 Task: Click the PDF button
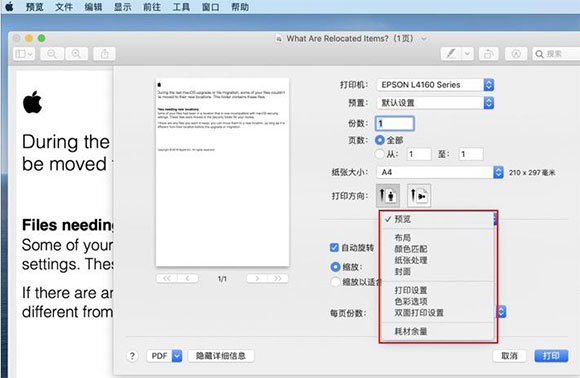pos(159,356)
